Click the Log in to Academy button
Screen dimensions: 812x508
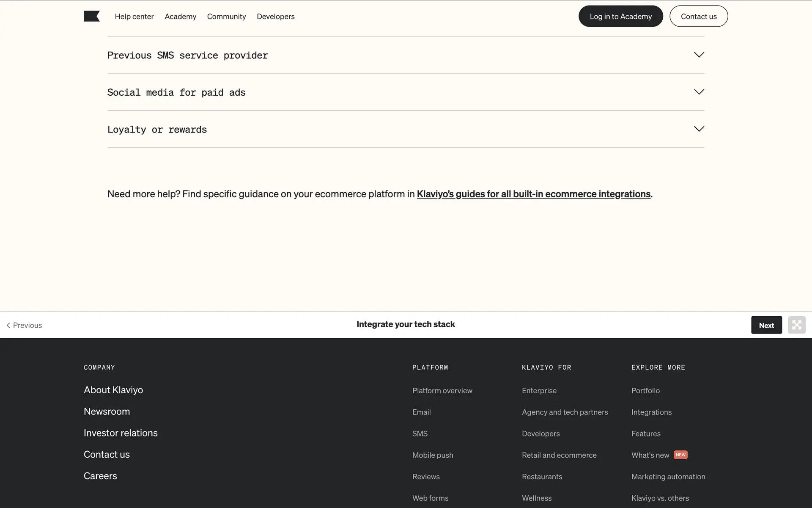(x=620, y=17)
